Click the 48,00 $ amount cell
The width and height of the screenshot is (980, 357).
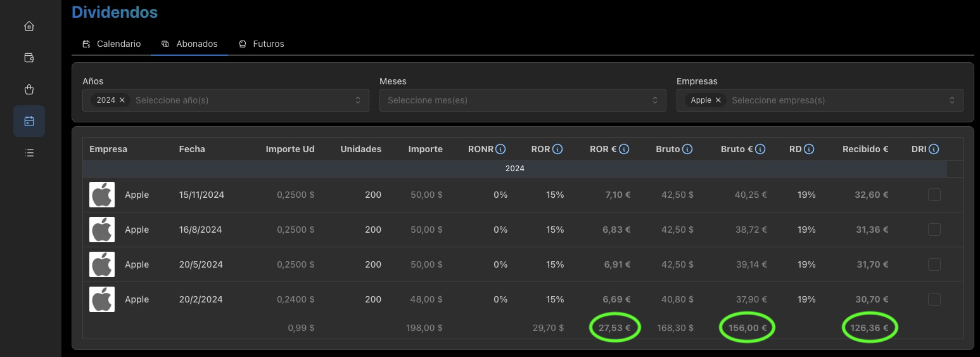point(427,299)
